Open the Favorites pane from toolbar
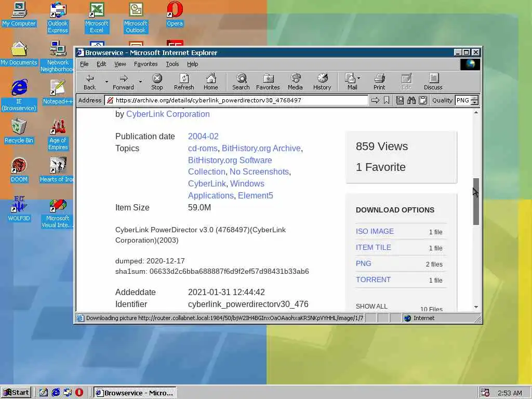This screenshot has height=399, width=532. pos(268,82)
